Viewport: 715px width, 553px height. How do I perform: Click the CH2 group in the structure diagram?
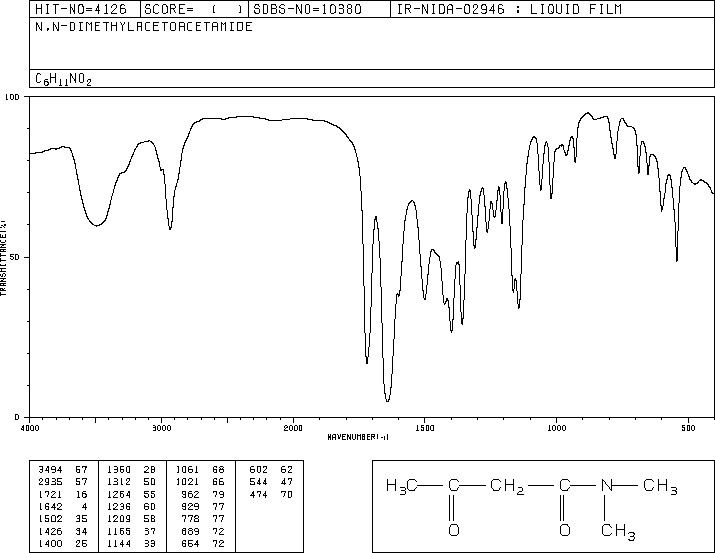[x=507, y=486]
